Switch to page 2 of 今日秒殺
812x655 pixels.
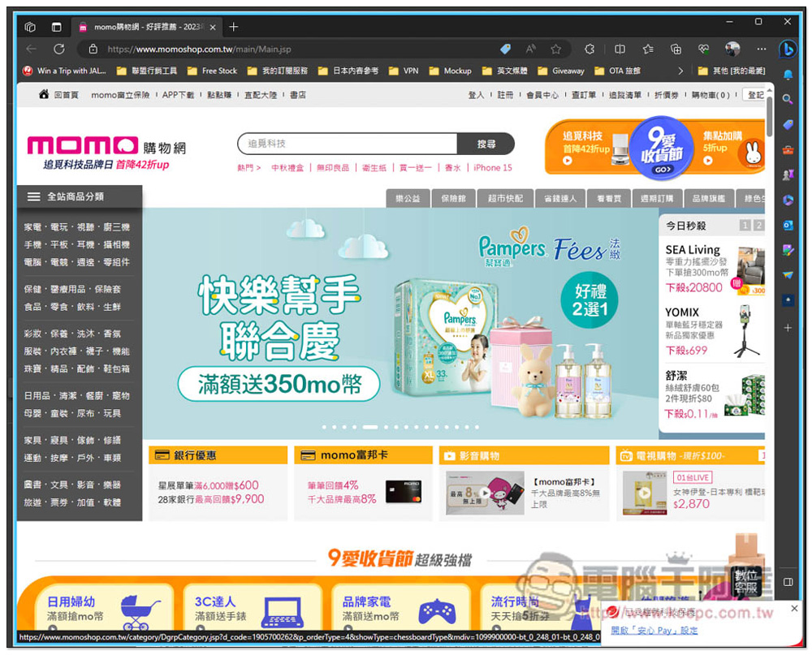pos(758,226)
